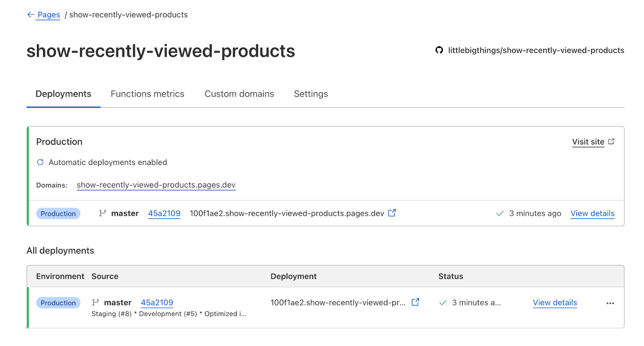The width and height of the screenshot is (644, 346).
Task: Click commit 45a2109 in the Production card
Action: 164,213
